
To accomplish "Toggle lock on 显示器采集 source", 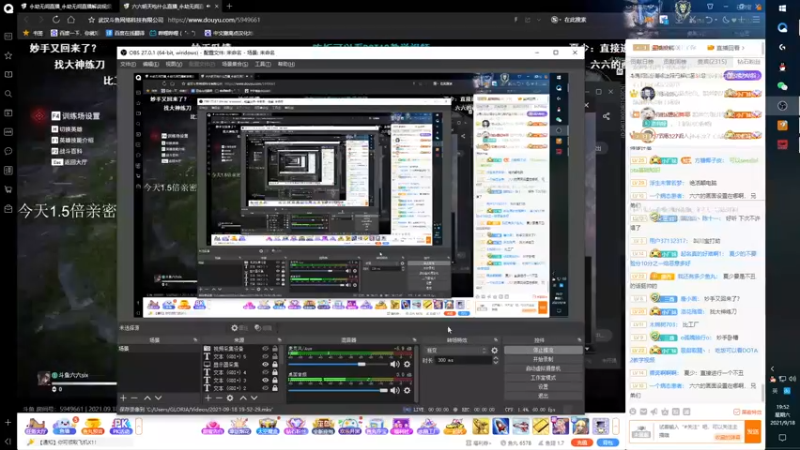I will (x=274, y=365).
